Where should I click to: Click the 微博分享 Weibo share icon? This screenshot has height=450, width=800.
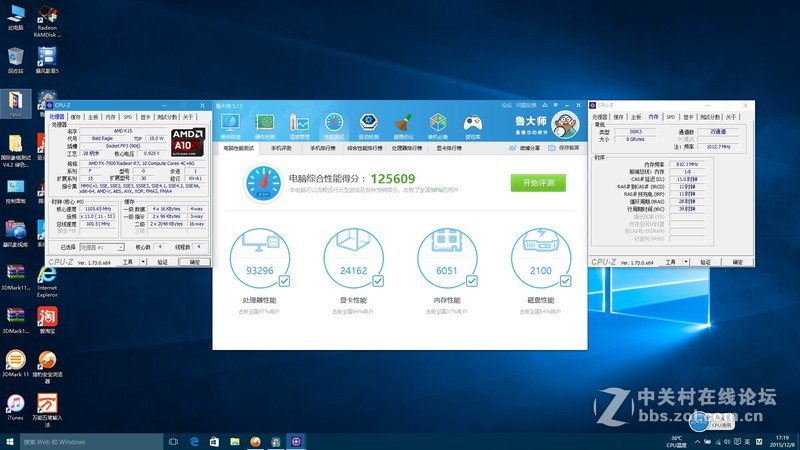(512, 148)
